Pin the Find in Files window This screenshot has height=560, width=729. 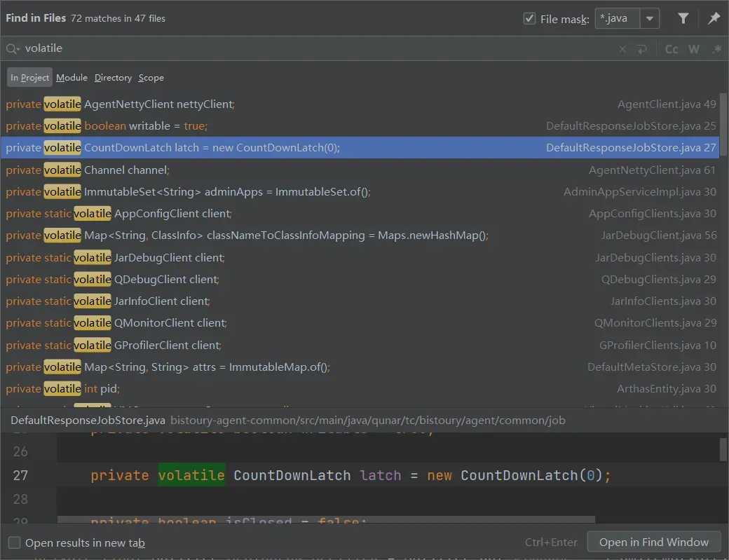pyautogui.click(x=714, y=19)
